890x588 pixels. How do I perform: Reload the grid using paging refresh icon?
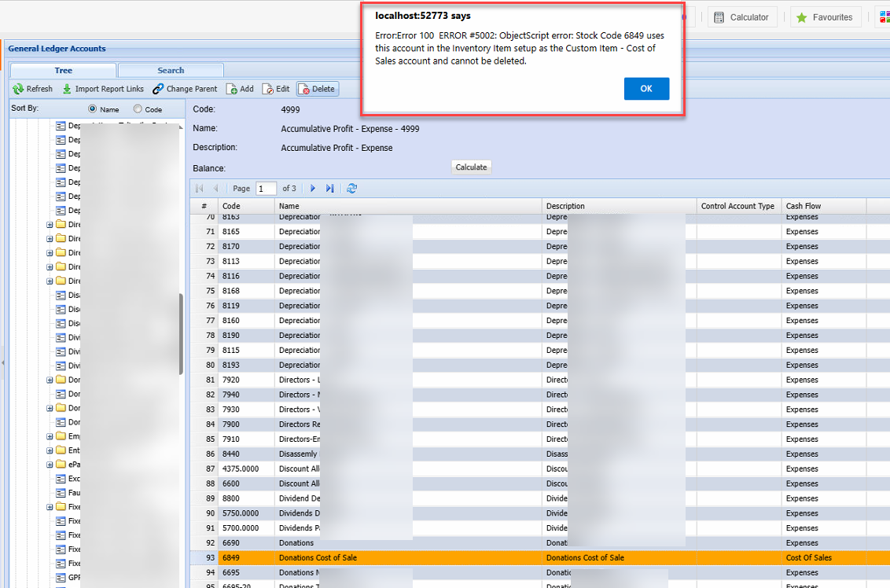[351, 189]
